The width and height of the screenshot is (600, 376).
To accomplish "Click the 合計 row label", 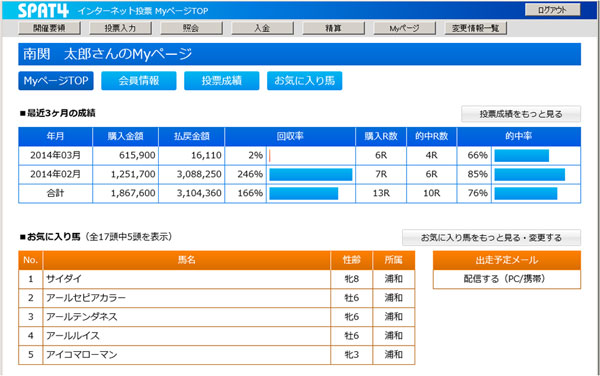I will (x=55, y=194).
